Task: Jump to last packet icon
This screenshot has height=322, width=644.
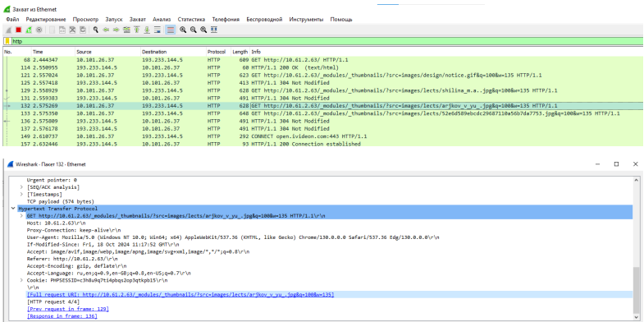Action: (147, 30)
